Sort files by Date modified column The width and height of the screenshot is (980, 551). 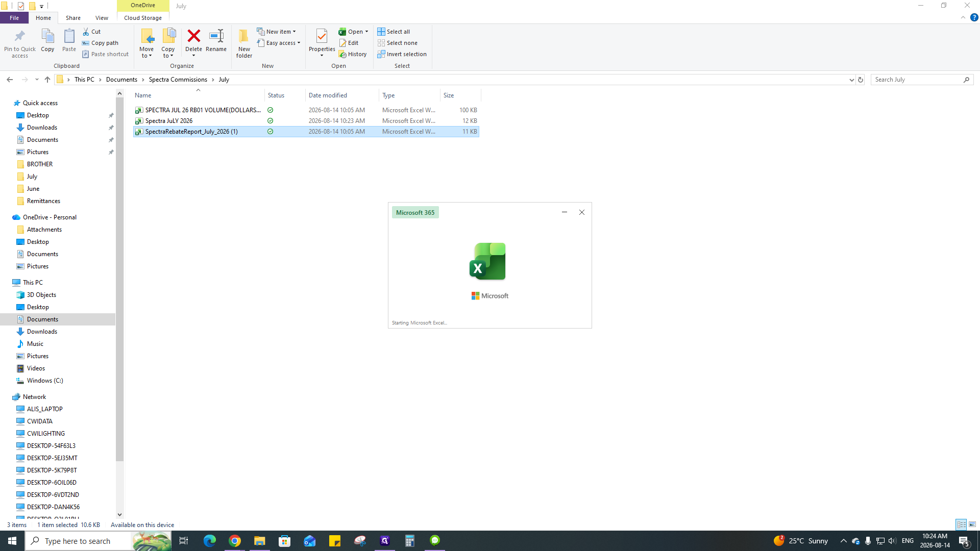click(342, 95)
